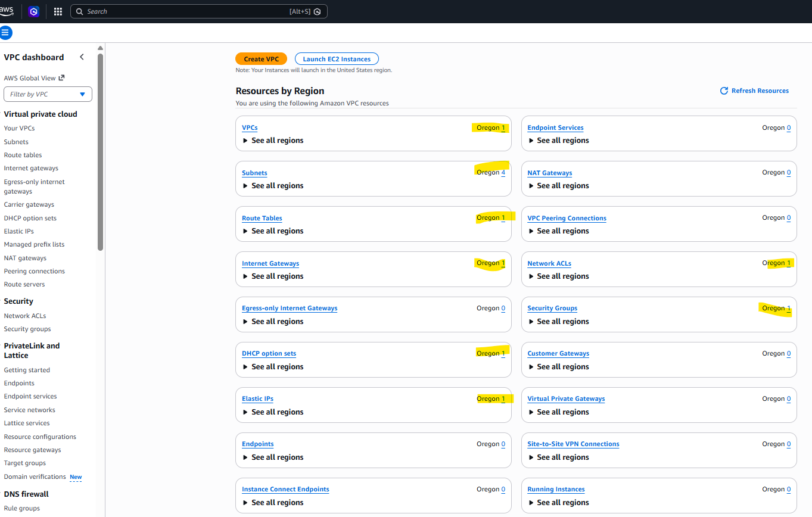Collapse the VPC dashboard sidebar arrow
The height and width of the screenshot is (517, 812).
pyautogui.click(x=82, y=57)
